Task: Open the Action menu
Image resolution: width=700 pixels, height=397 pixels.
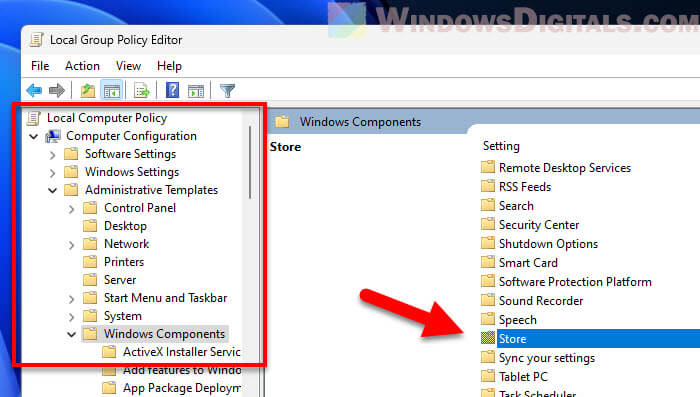Action: 82,66
